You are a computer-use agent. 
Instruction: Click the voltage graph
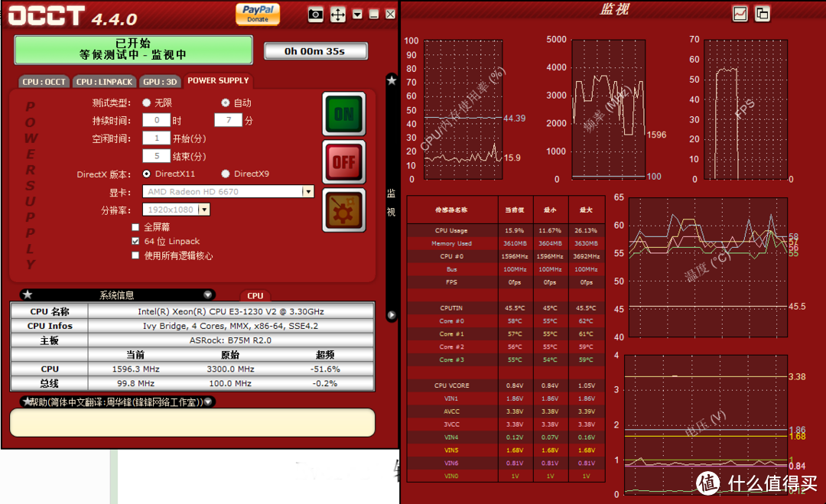[706, 424]
